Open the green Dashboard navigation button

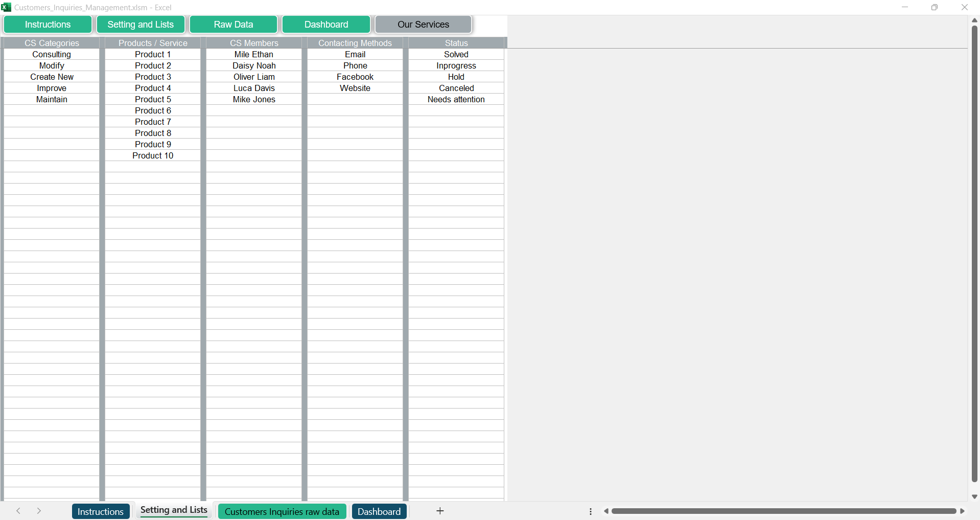click(x=326, y=25)
